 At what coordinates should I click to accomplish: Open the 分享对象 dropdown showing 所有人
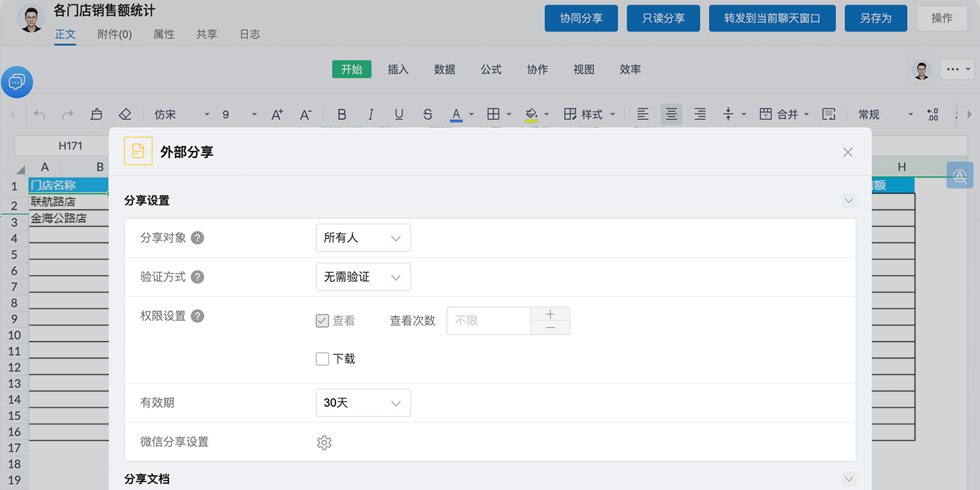[362, 238]
